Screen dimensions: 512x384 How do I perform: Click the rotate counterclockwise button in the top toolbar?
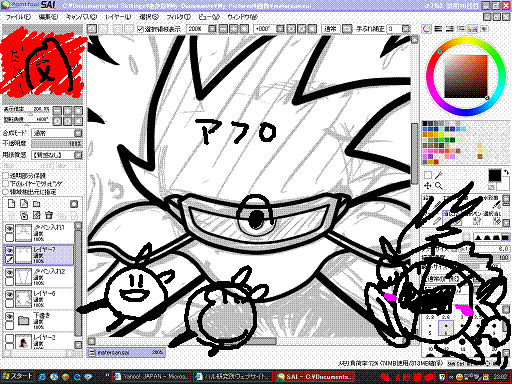[291, 29]
